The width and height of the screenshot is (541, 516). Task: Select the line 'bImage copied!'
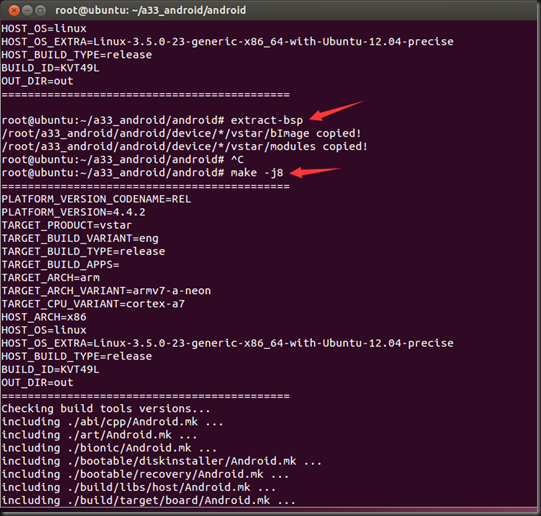181,133
